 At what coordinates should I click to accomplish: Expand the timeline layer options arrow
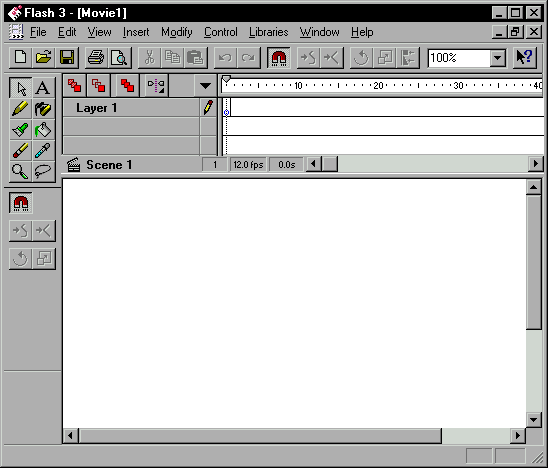pos(205,86)
